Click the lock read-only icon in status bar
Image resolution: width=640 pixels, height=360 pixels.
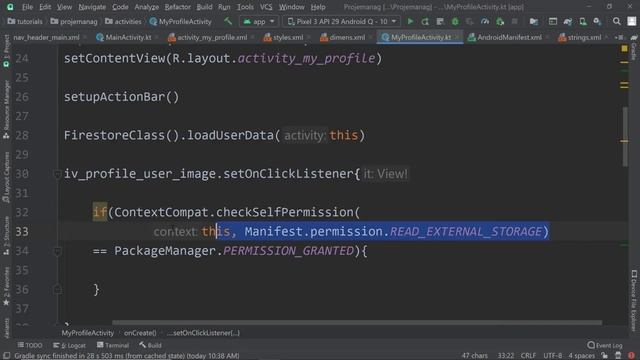(605, 356)
